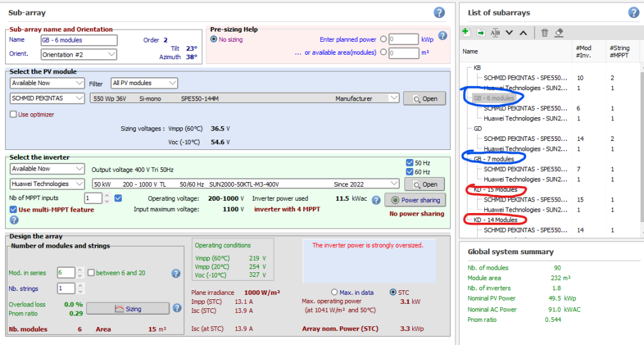Click the trash icon to delete subarray
Viewport: 644px width, 345px height.
click(544, 32)
